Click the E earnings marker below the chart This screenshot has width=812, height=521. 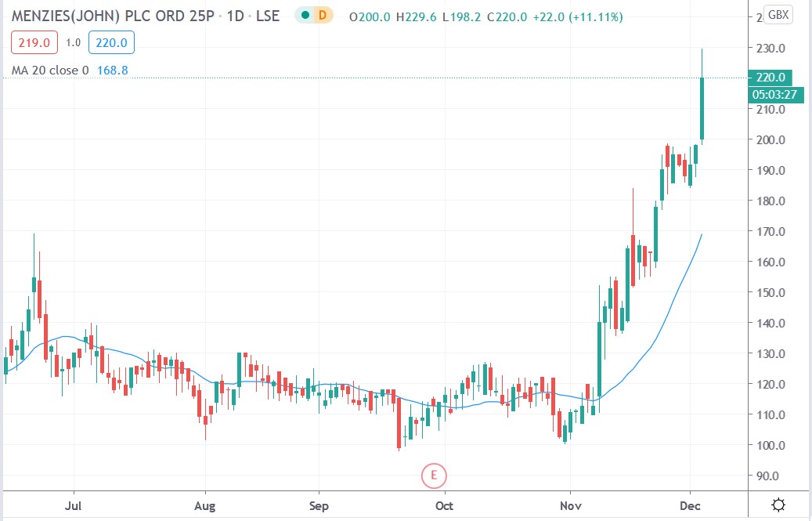[434, 476]
